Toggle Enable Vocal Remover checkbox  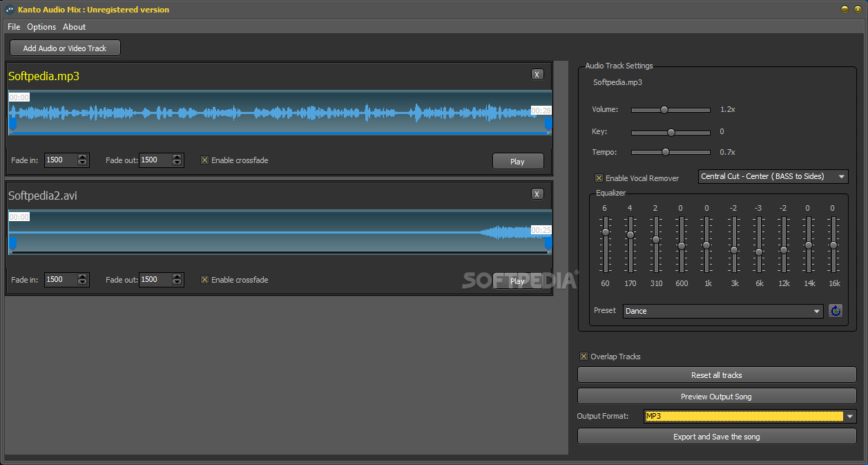click(599, 178)
